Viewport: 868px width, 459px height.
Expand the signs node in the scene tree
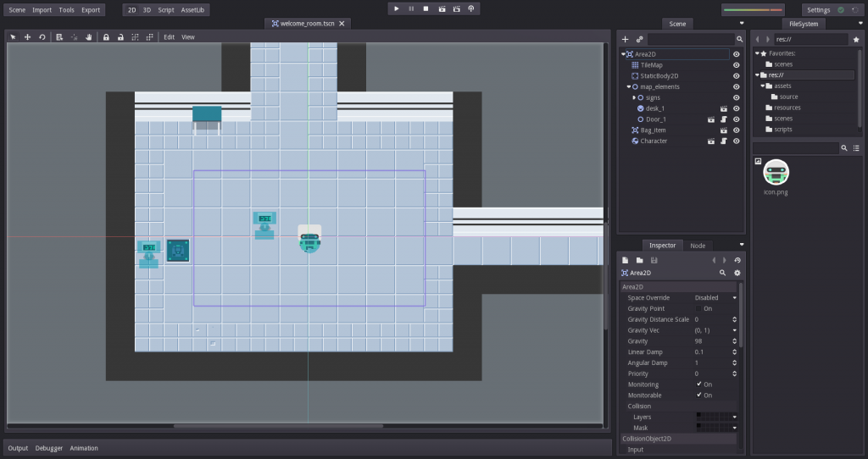[633, 97]
